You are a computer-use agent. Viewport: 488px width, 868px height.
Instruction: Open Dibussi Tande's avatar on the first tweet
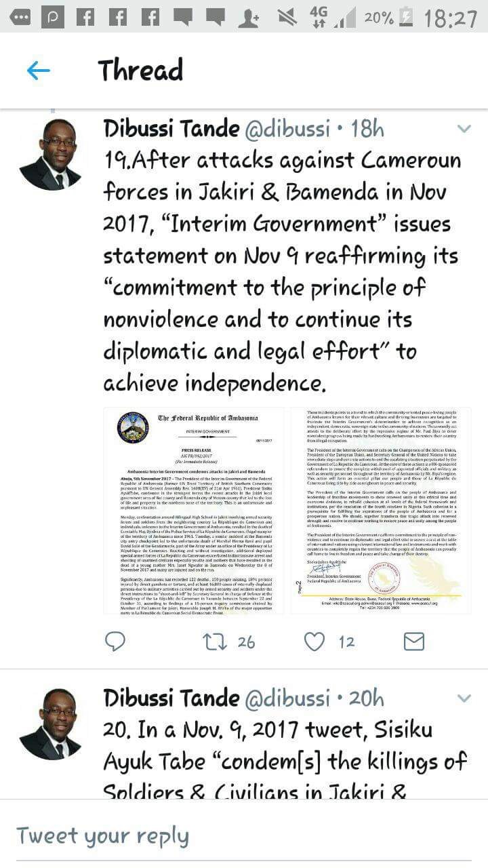click(x=50, y=154)
